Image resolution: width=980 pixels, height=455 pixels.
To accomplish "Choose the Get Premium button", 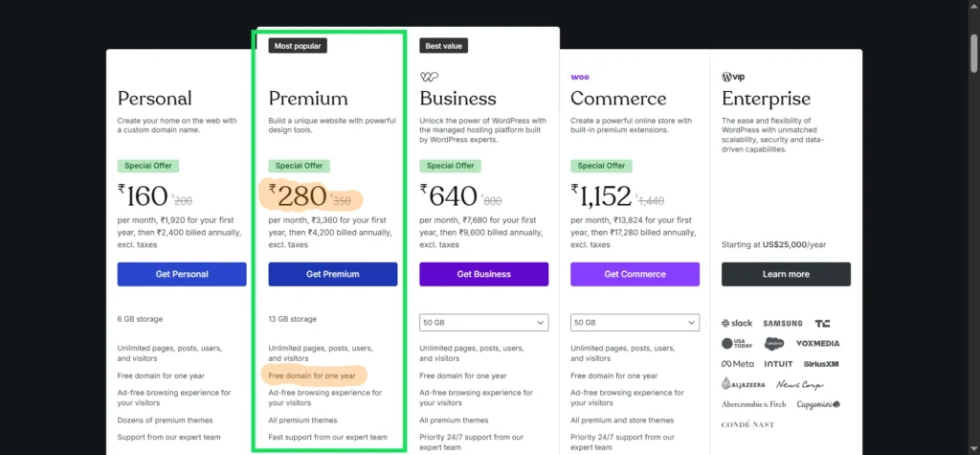I will [333, 274].
